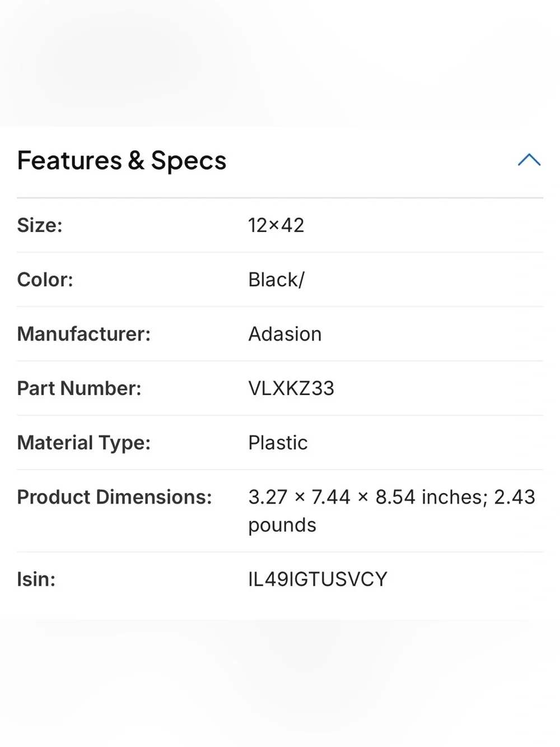This screenshot has width=560, height=747.
Task: Click the VLXKZ33 part number
Action: click(291, 388)
